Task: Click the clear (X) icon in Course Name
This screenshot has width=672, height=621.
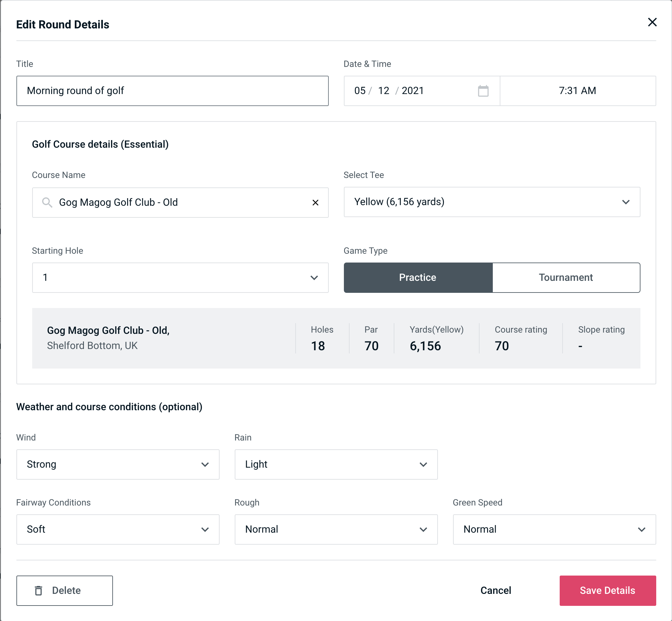Action: 315,203
